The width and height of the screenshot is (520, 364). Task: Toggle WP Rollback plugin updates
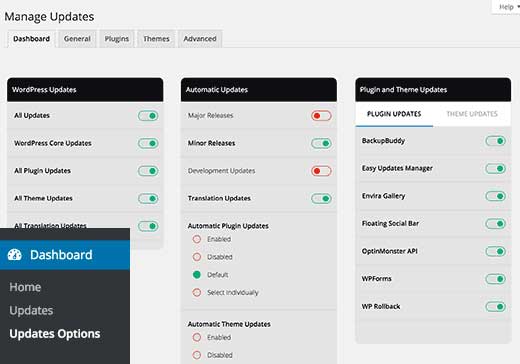(x=495, y=307)
